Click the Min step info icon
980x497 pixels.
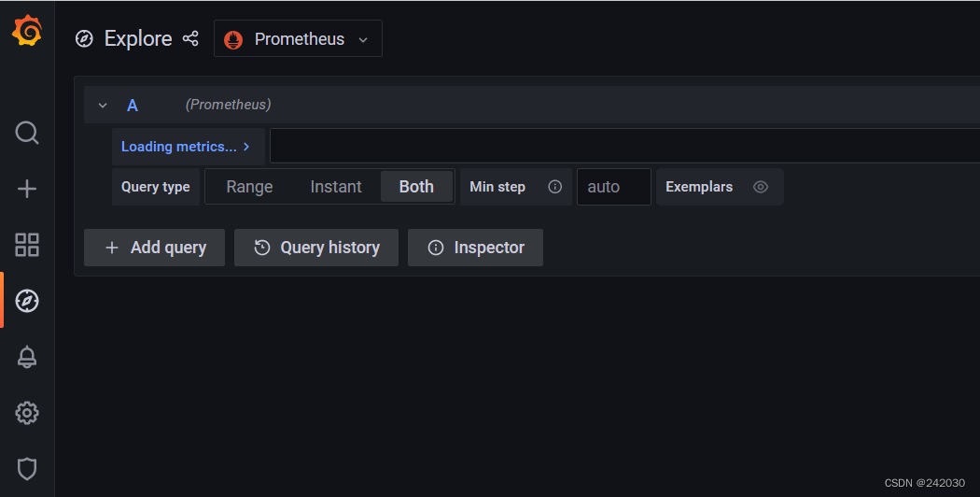tap(555, 187)
